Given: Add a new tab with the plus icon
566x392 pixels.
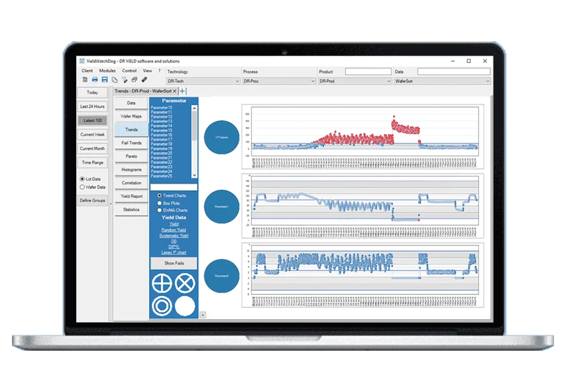Looking at the screenshot, I should click(182, 91).
